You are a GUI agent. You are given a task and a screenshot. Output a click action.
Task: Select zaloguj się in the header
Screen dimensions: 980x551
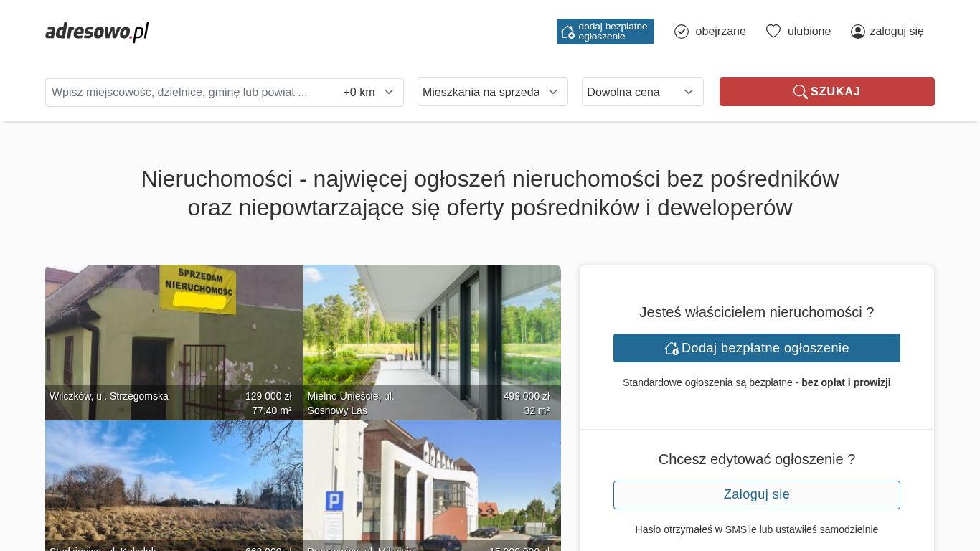click(x=896, y=32)
